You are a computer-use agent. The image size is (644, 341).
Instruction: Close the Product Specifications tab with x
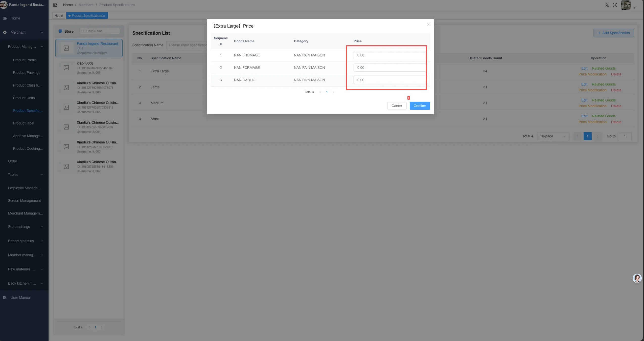click(104, 16)
